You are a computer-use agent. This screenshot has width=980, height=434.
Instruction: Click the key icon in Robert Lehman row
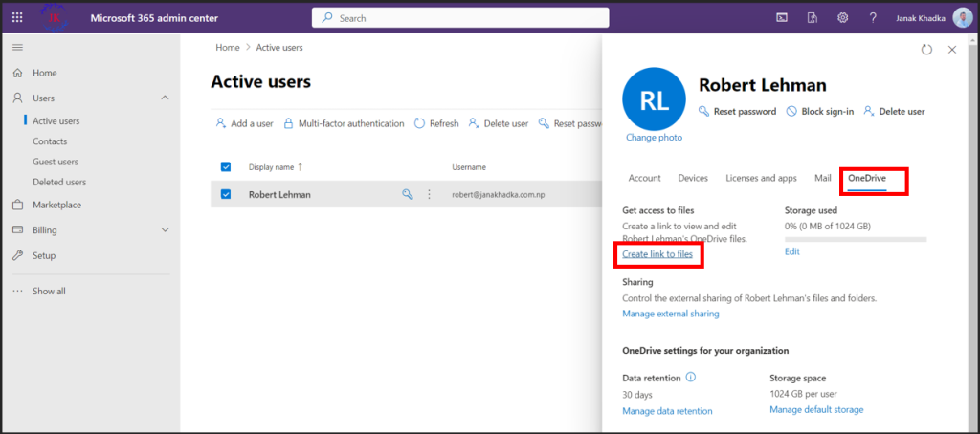click(x=408, y=194)
